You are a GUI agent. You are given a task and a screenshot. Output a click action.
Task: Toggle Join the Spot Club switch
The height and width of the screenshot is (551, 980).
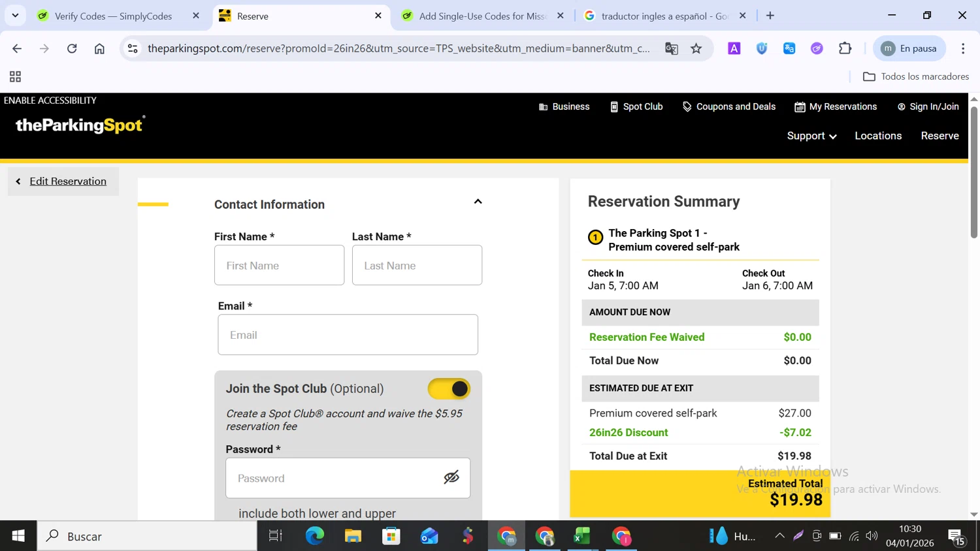(449, 389)
